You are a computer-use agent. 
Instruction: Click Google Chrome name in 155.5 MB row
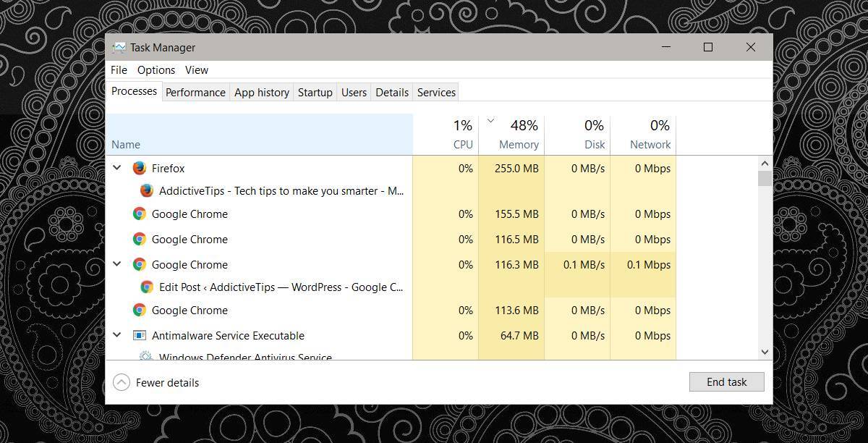click(x=190, y=214)
